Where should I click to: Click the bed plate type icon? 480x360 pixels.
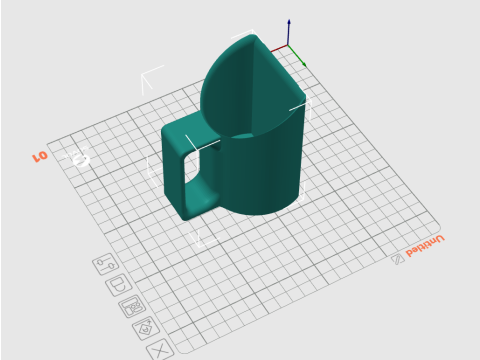point(119,285)
